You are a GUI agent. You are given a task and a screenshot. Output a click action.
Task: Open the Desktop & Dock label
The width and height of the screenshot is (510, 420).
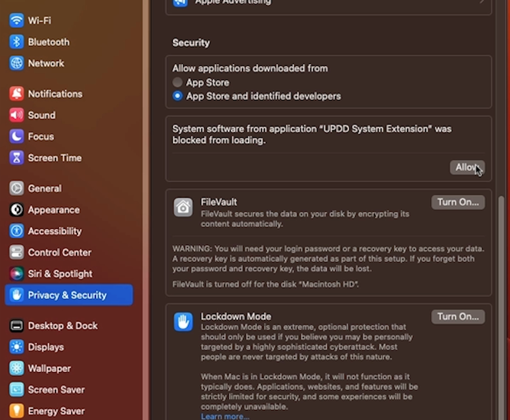coord(63,326)
